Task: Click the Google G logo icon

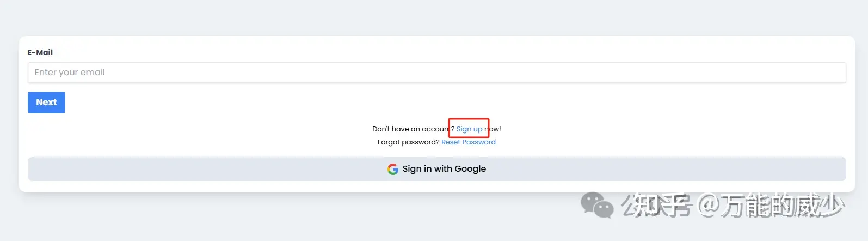Action: [392, 169]
